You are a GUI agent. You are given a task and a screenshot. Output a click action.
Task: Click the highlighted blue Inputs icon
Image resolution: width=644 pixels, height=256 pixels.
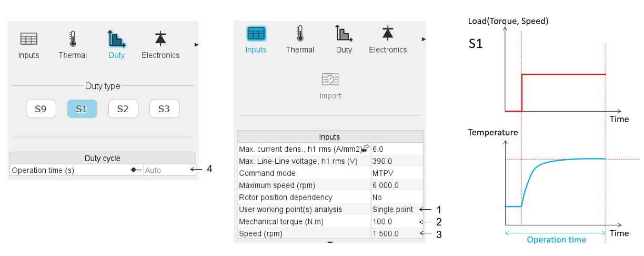click(256, 34)
